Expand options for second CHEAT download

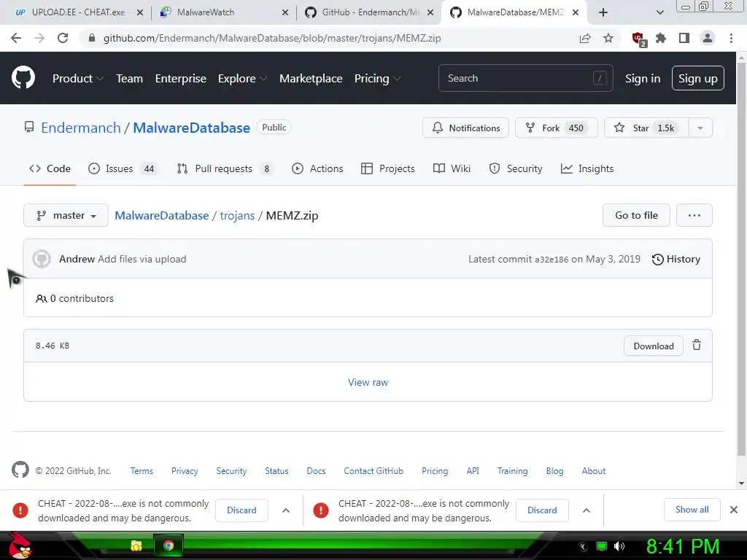[587, 510]
